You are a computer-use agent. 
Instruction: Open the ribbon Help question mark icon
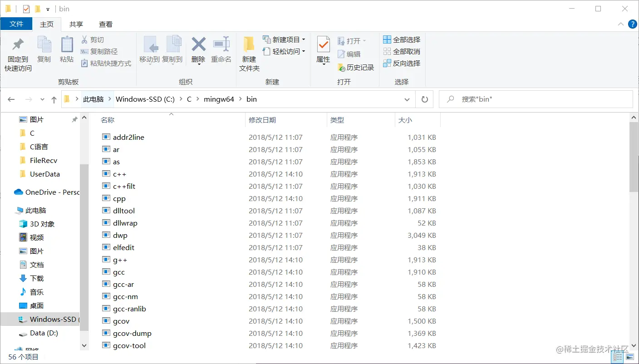[x=632, y=24]
